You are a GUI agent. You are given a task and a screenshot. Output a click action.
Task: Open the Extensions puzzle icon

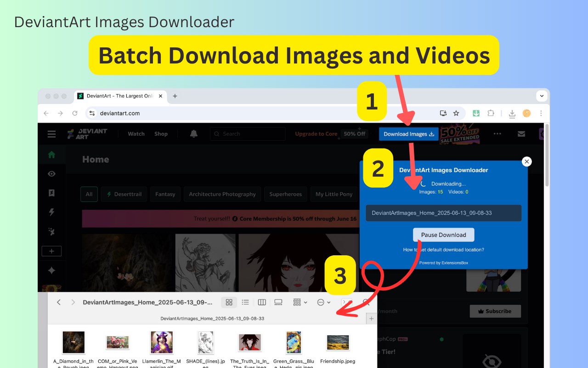tap(491, 113)
